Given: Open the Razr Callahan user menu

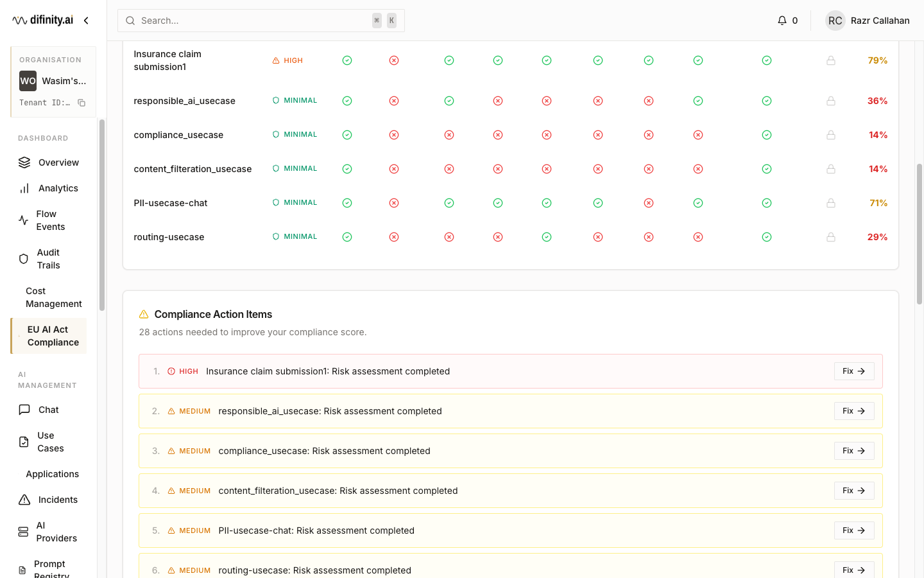Looking at the screenshot, I should (x=868, y=21).
